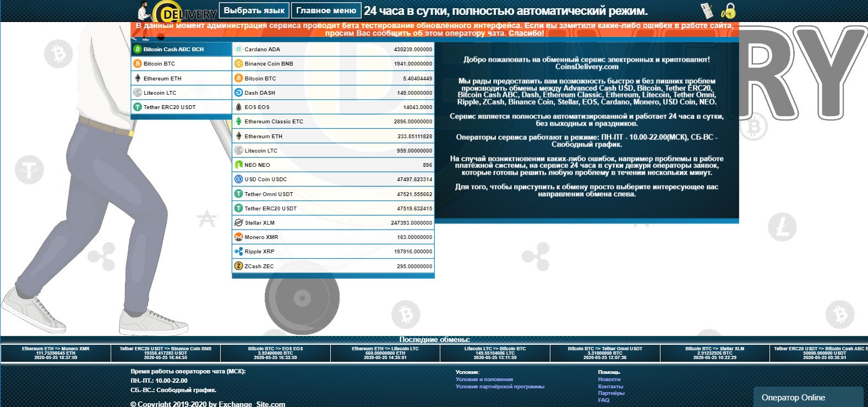
Task: Select Litecoin LTC icon in left give list
Action: point(137,93)
